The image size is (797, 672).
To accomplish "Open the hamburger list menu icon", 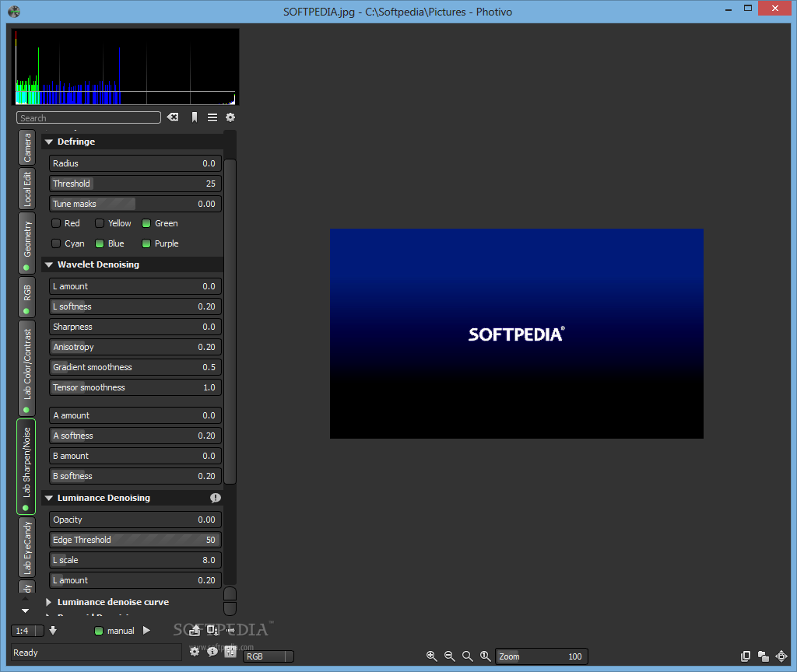I will (x=212, y=117).
